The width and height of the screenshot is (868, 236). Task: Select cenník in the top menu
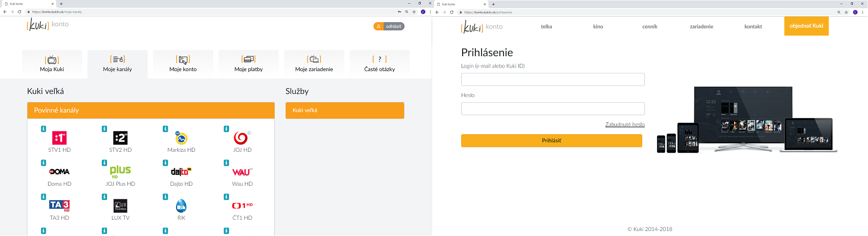pos(650,27)
